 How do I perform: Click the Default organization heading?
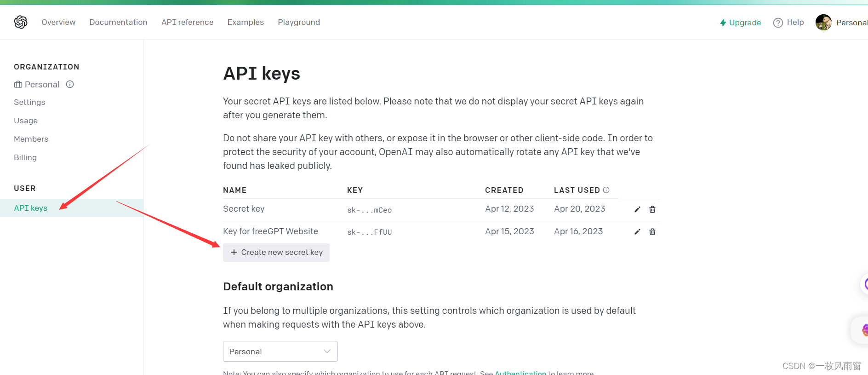pyautogui.click(x=278, y=286)
